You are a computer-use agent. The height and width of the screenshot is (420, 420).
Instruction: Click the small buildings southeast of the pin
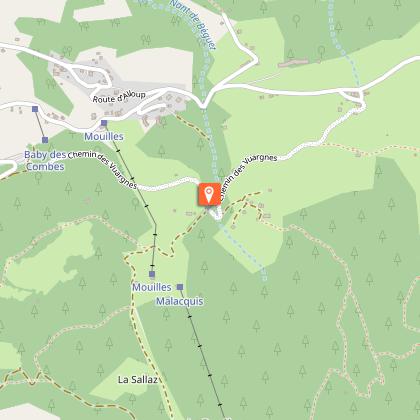[264, 211]
